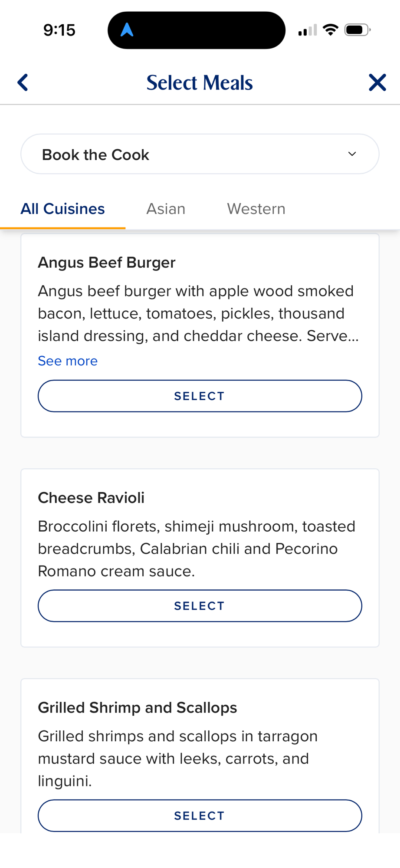Click the dropdown chevron beside Book the Cook

[352, 154]
